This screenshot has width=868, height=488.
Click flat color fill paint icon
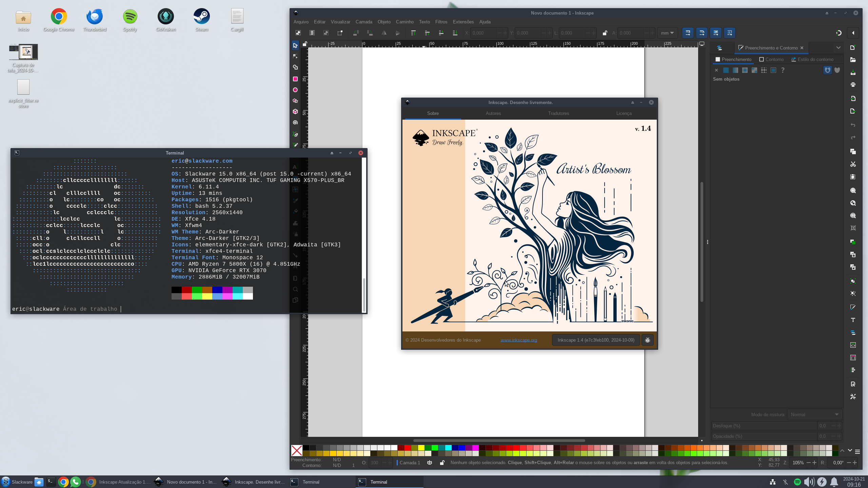click(726, 70)
